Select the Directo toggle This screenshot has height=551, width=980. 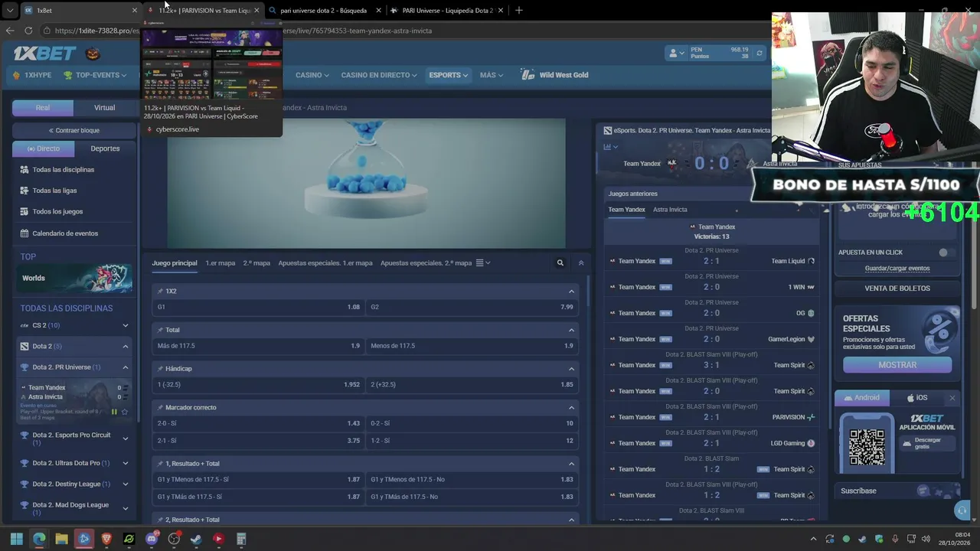click(44, 148)
